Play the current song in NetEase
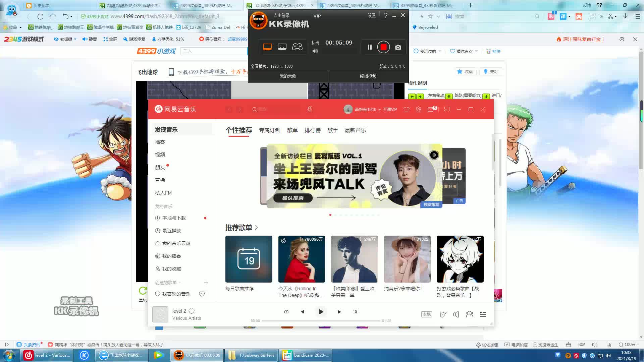 point(321,312)
